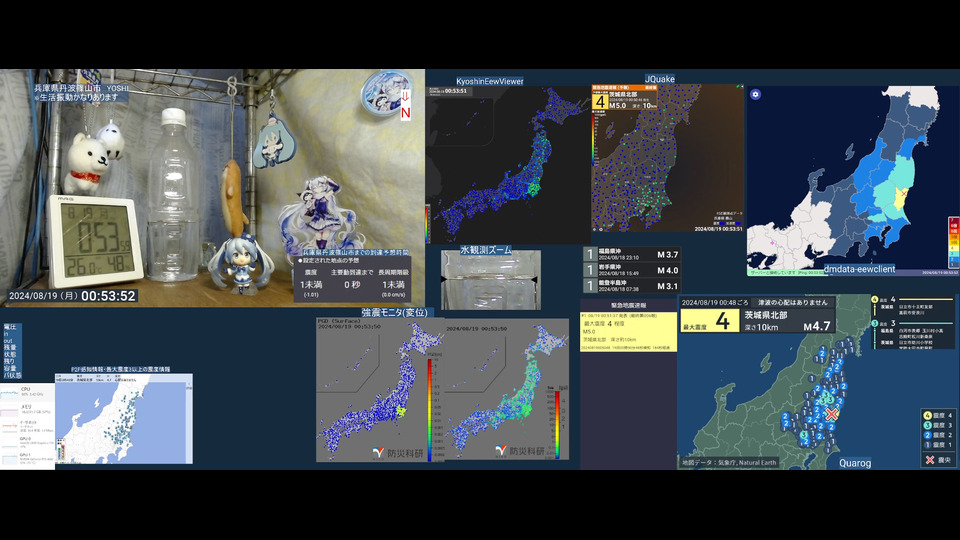
Task: Expand the 震度 4 locations list in Quarog
Action: click(x=913, y=306)
